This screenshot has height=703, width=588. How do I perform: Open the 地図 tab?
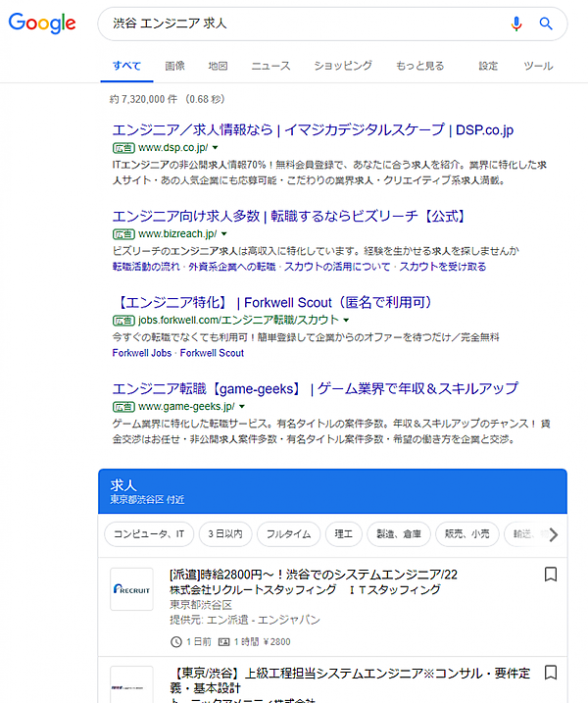click(218, 66)
